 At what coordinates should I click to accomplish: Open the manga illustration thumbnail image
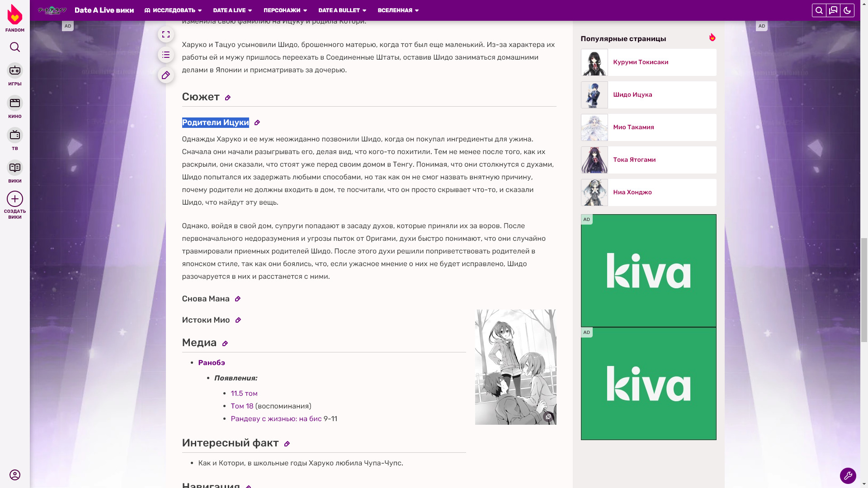515,367
